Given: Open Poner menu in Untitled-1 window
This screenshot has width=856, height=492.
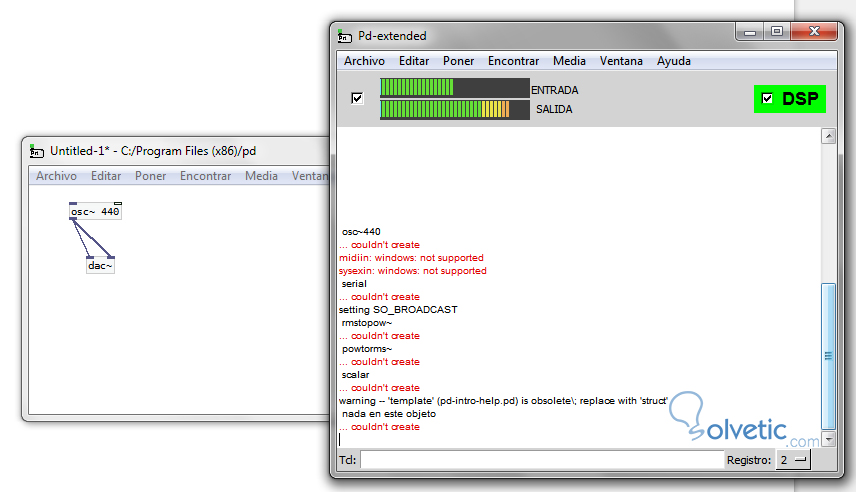Looking at the screenshot, I should [151, 176].
